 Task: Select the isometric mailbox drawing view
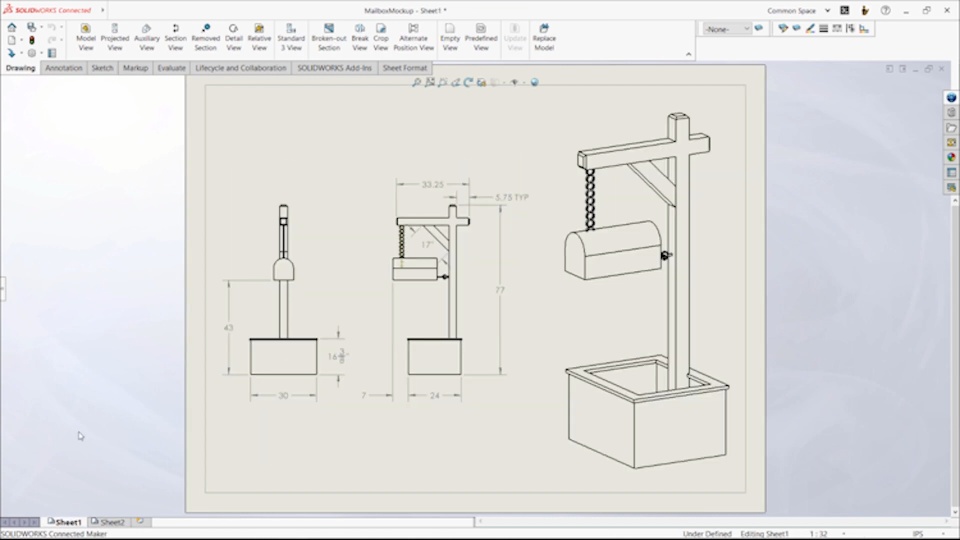point(648,291)
